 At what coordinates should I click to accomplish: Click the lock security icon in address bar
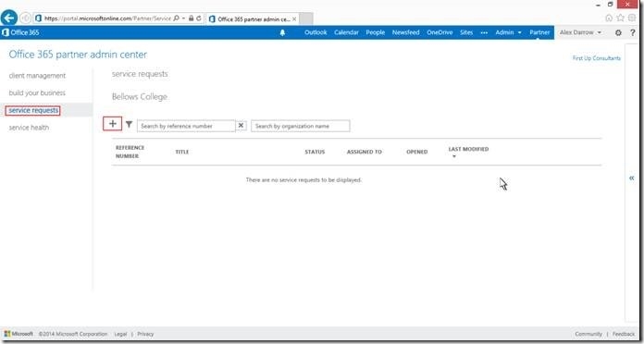point(191,18)
